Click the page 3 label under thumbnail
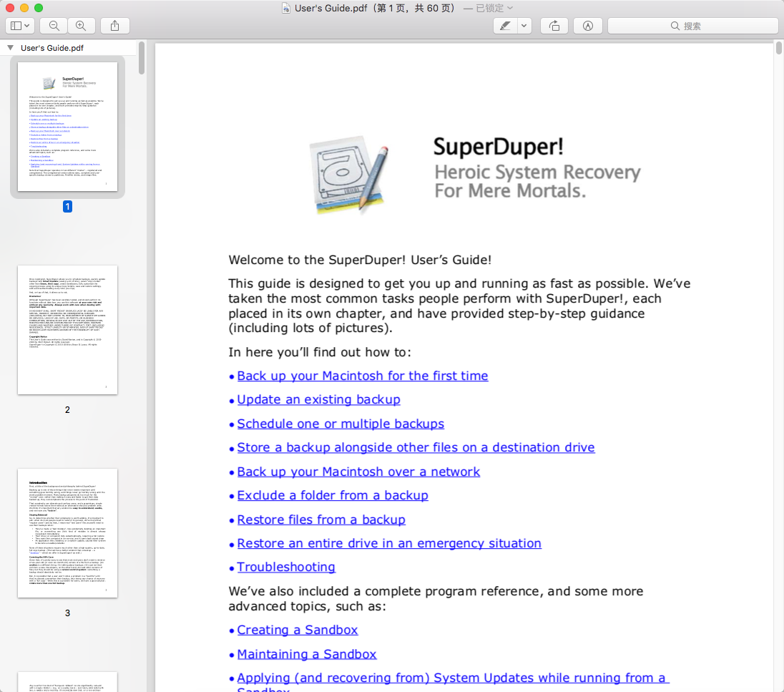 coord(67,613)
